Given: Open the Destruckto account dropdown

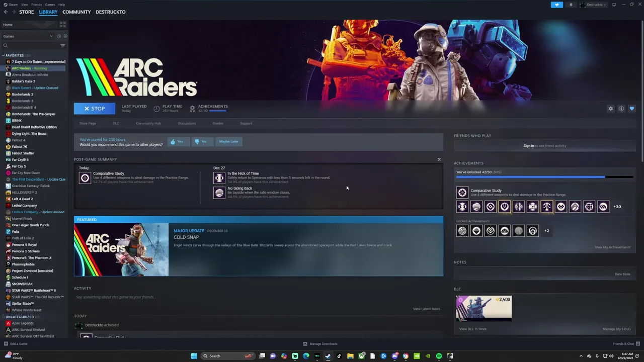Looking at the screenshot, I should coord(593,5).
